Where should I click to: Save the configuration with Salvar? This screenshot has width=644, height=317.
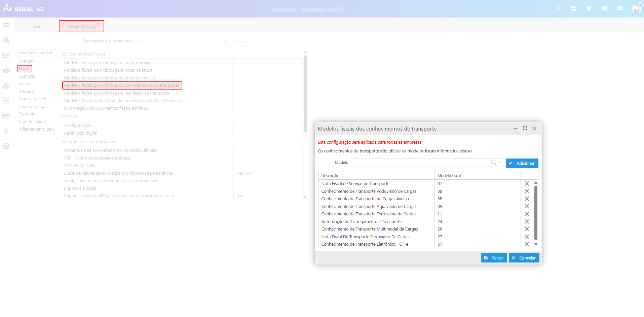(494, 258)
